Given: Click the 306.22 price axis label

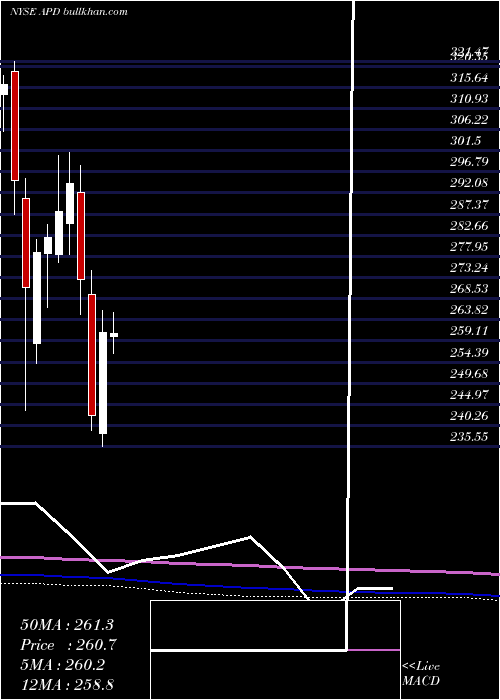Looking at the screenshot, I should click(x=469, y=120).
